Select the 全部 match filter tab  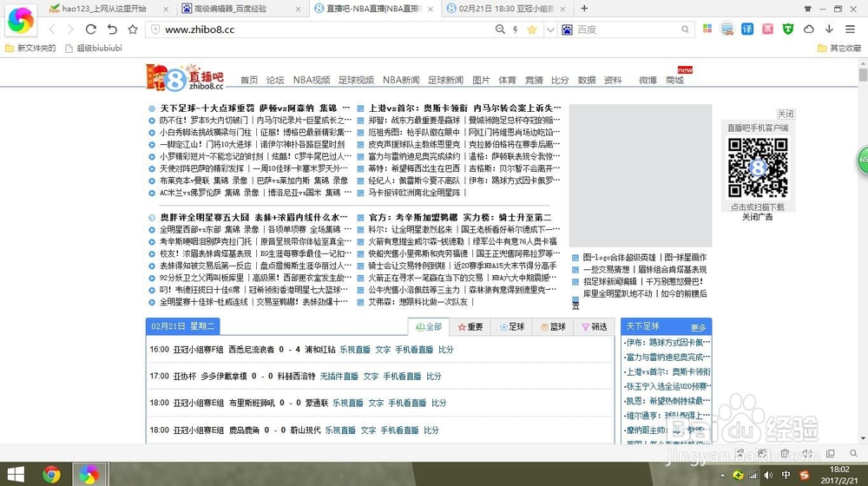pyautogui.click(x=429, y=327)
